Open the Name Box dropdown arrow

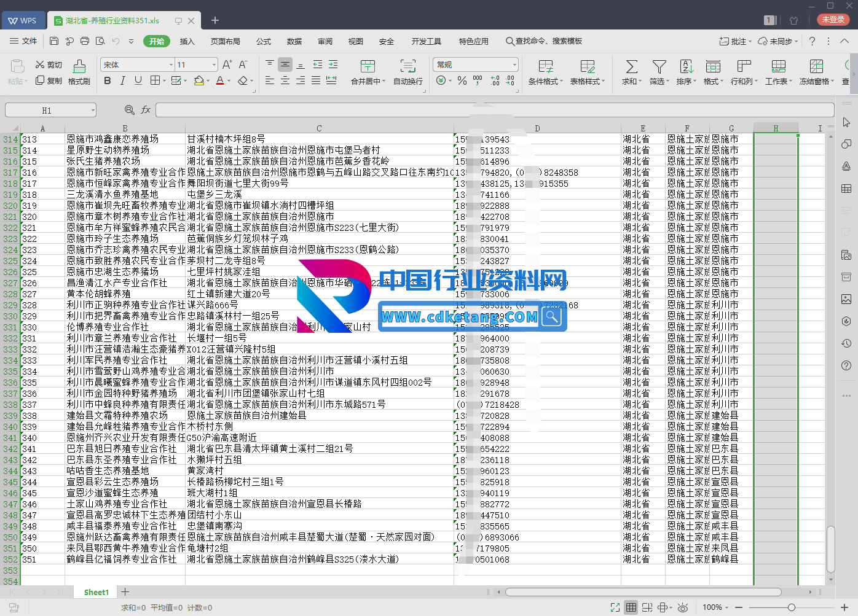click(93, 111)
